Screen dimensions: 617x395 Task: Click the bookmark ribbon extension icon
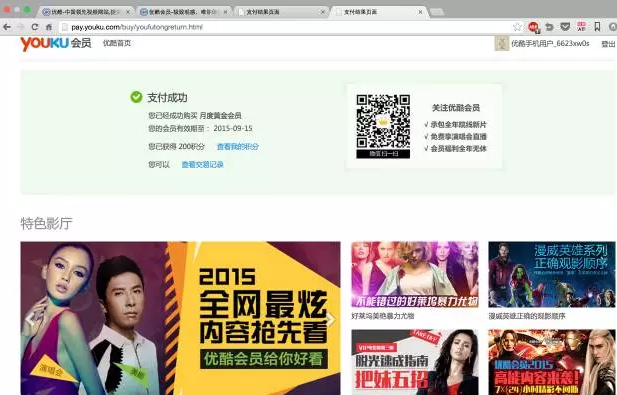pyautogui.click(x=597, y=27)
